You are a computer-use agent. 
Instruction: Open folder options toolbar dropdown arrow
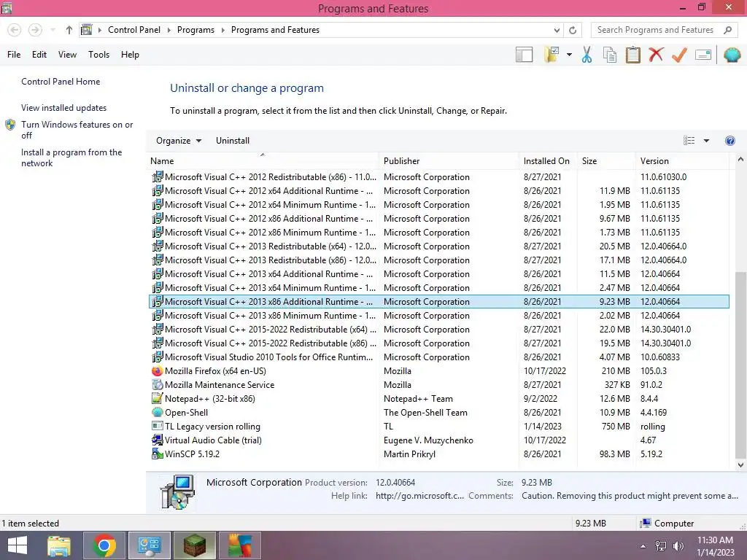[569, 55]
